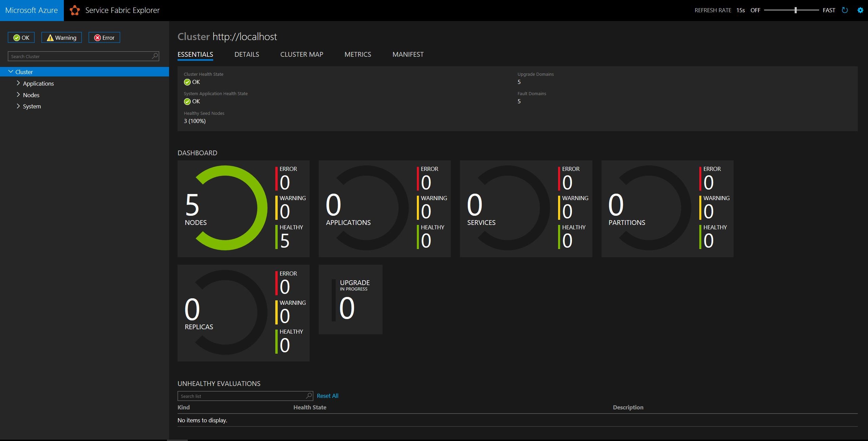Switch to the Cluster Map tab
Screen dimensions: 868x441
(x=301, y=54)
